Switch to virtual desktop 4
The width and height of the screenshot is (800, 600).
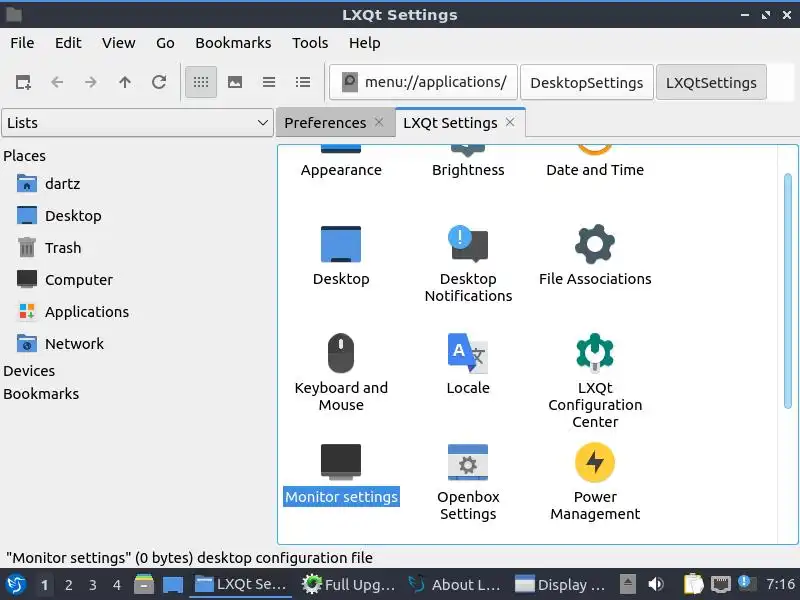[x=117, y=585]
